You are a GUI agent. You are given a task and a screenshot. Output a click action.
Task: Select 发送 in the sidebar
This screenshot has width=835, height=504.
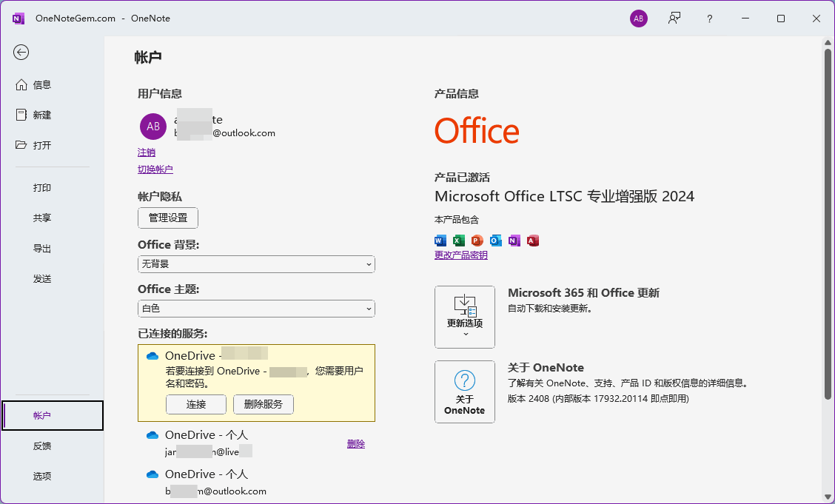pos(52,278)
